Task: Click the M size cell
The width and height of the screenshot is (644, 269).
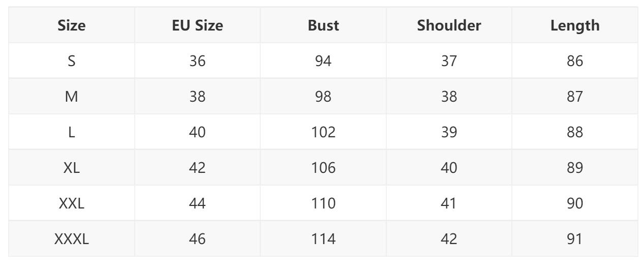Action: coord(72,97)
